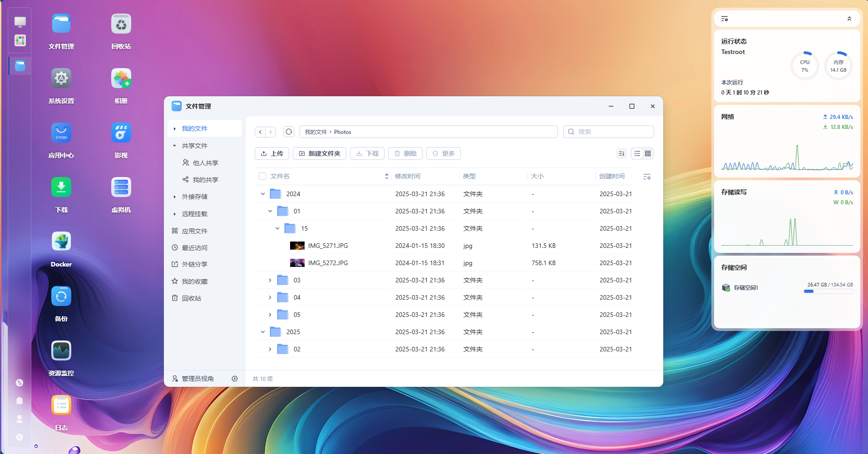Sort by the 文件名 column header

280,176
